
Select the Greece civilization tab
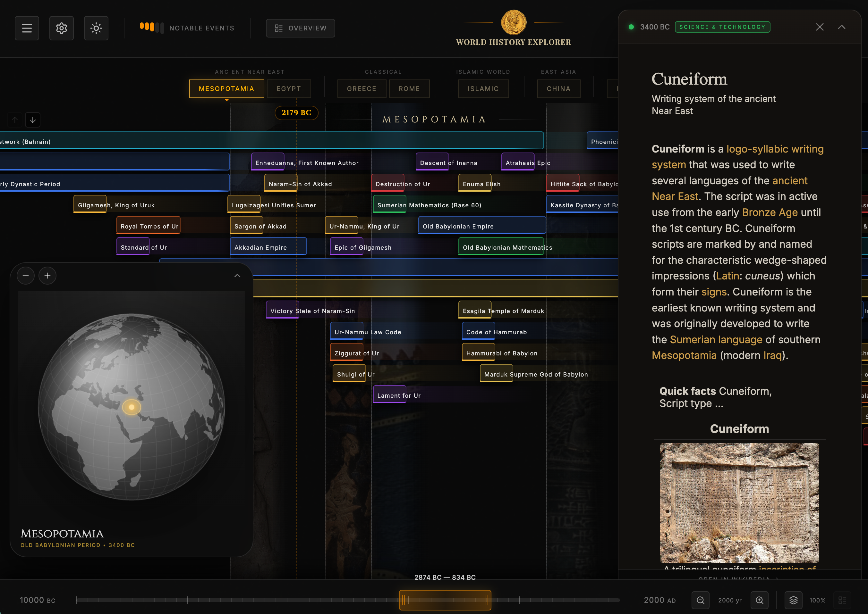362,88
